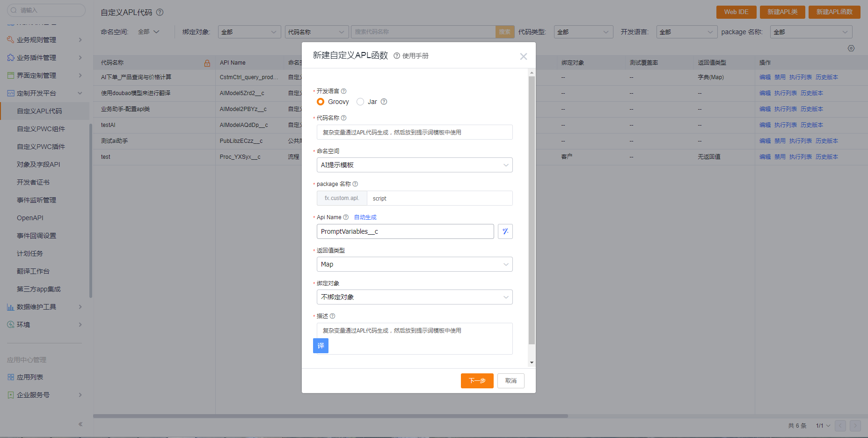Collapse the sidebar with double-arrow icon
The image size is (868, 438).
coord(80,424)
